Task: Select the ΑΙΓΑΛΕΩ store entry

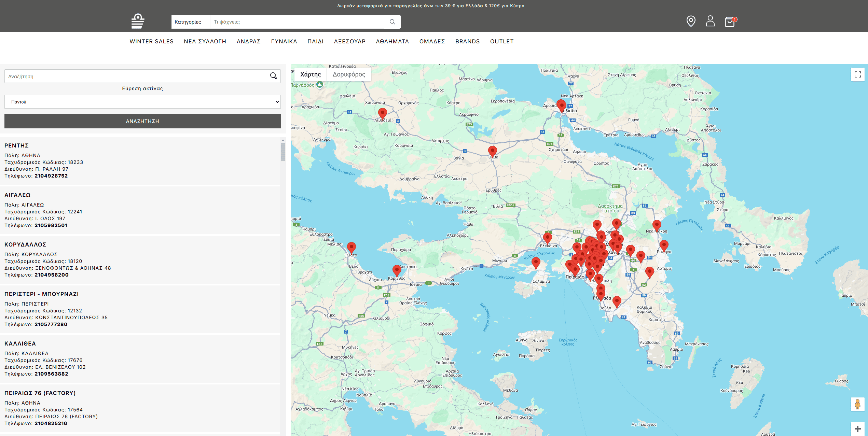Action: tap(140, 210)
